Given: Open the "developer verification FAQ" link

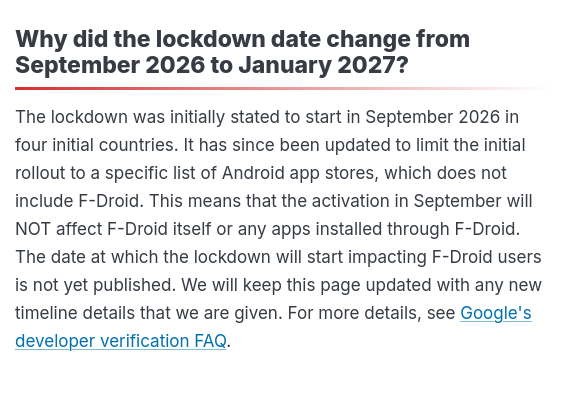Looking at the screenshot, I should click(121, 341).
